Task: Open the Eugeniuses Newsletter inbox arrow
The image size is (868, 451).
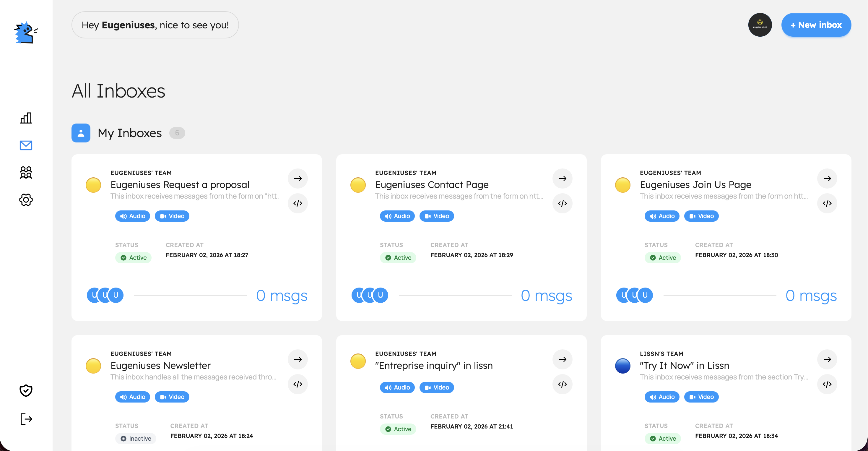Action: (298, 359)
